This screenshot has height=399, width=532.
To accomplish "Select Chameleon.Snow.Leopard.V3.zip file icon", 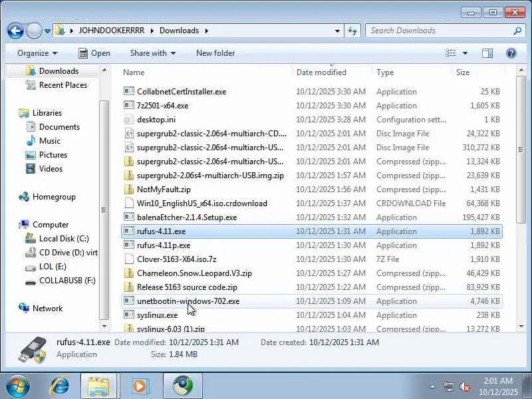I will coord(129,273).
